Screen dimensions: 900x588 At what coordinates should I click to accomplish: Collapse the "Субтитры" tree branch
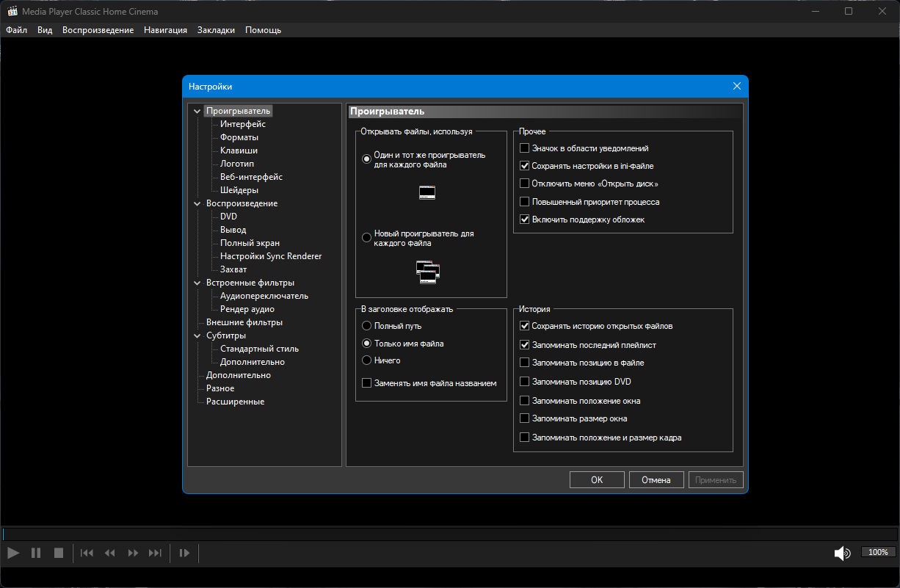click(x=197, y=335)
